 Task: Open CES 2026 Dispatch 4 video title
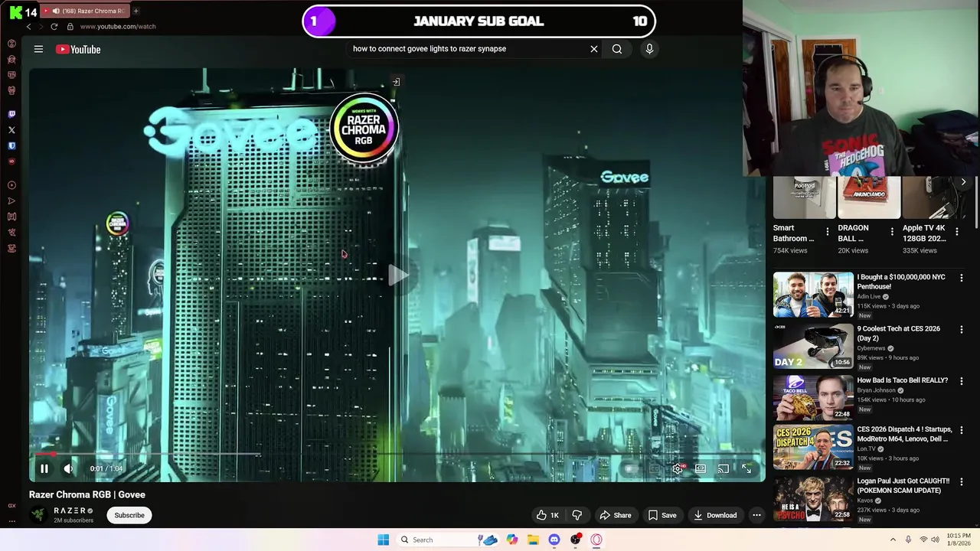coord(904,434)
